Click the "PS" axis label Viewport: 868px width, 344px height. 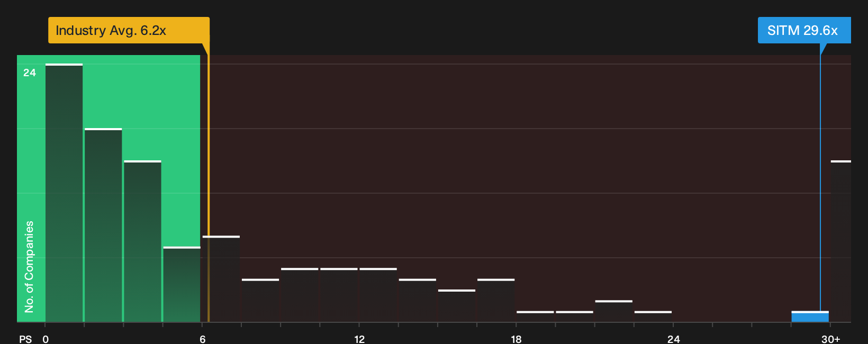coord(25,339)
